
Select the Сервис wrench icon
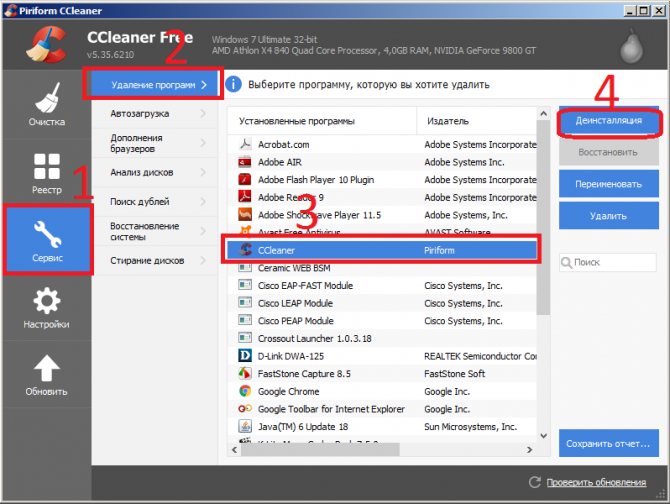click(x=46, y=238)
